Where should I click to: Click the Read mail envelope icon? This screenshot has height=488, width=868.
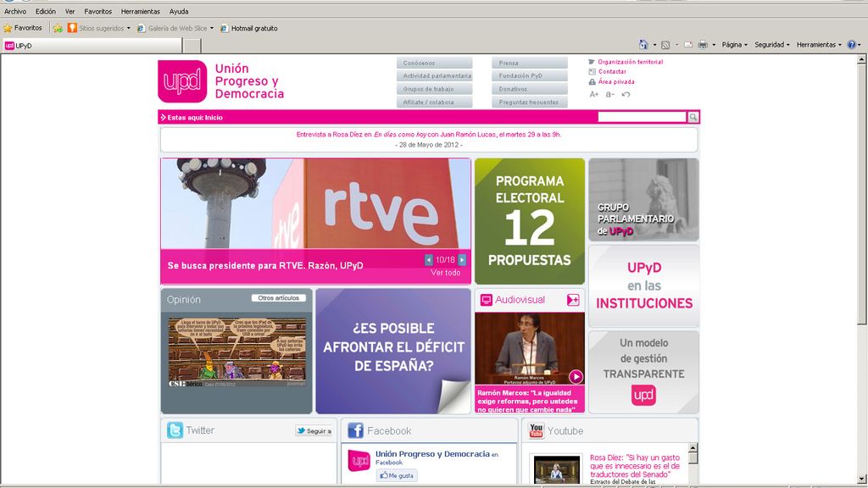[x=688, y=45]
